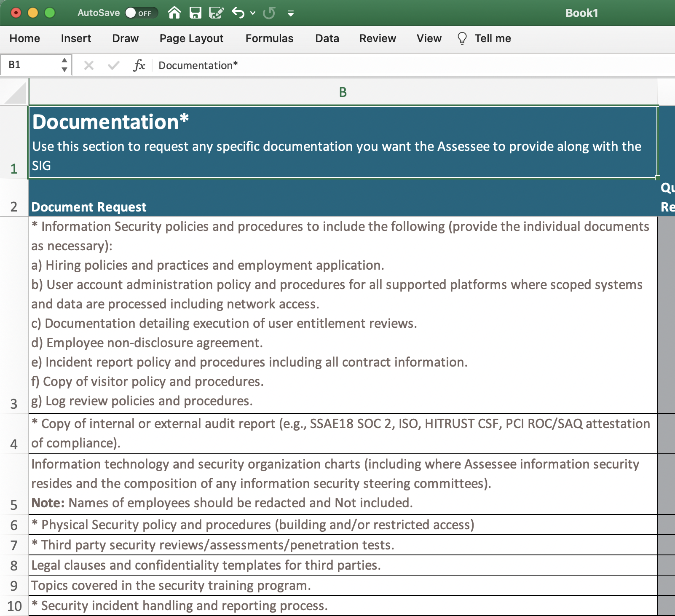Viewport: 675px width, 616px height.
Task: Click the Tell me lightbulb icon
Action: pyautogui.click(x=462, y=38)
